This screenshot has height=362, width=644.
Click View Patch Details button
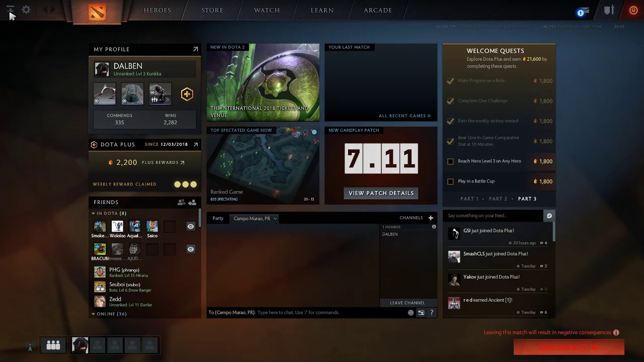[x=381, y=193]
